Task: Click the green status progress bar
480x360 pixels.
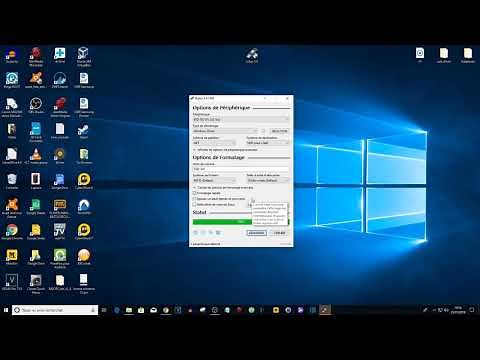Action: coord(241,222)
